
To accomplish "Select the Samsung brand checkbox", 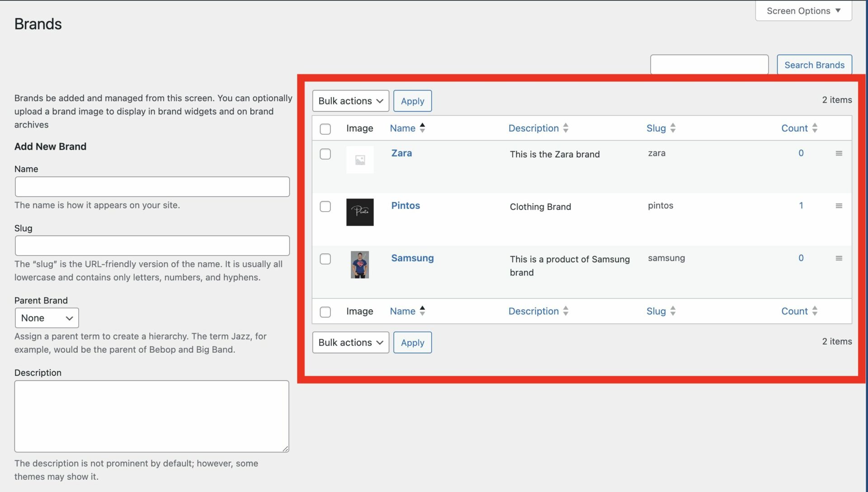I will tap(325, 259).
